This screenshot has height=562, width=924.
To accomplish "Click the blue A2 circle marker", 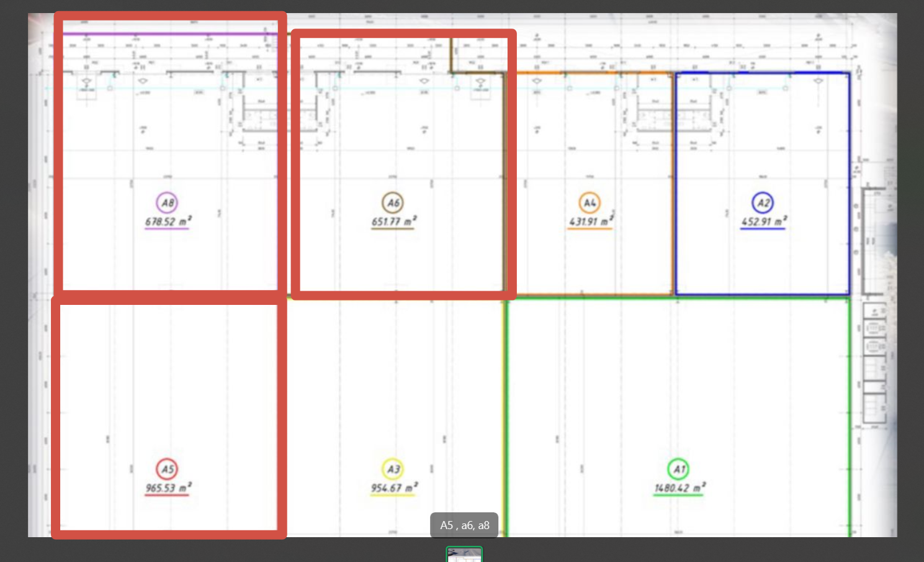I will coord(763,202).
